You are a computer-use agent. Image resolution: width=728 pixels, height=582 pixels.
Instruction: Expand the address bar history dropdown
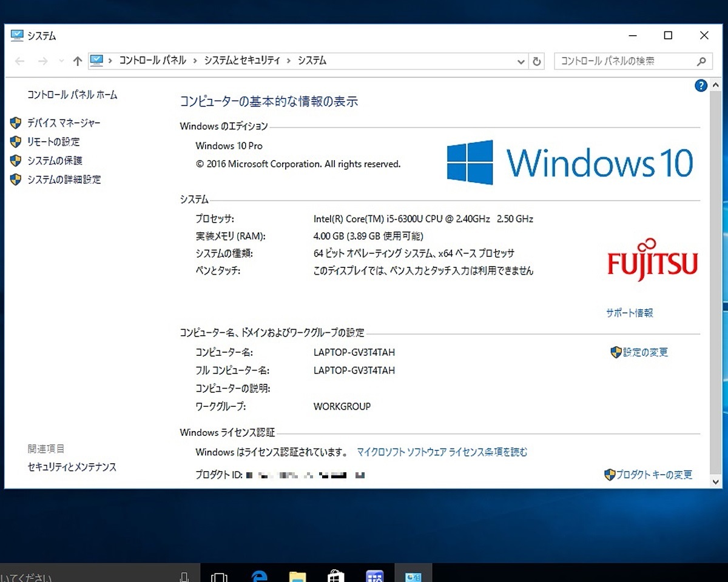pos(521,61)
